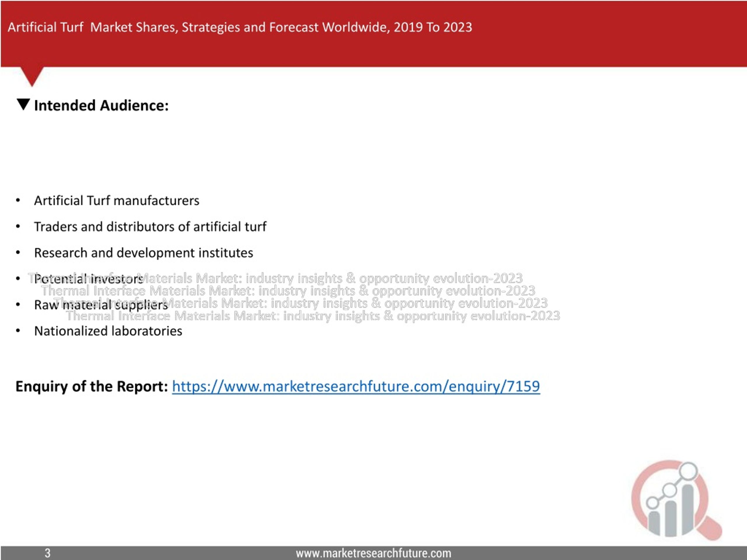
Task: Click the slide title about Artificial Turf Market
Action: [x=240, y=27]
